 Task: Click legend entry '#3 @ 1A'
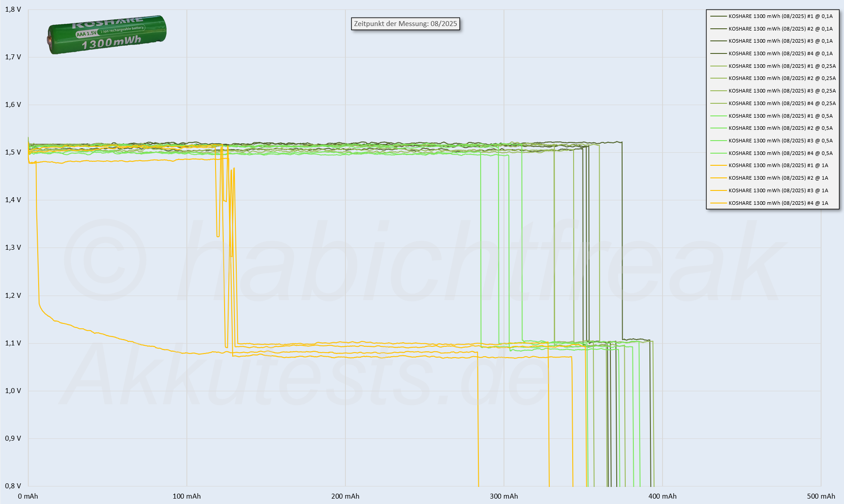tap(770, 190)
